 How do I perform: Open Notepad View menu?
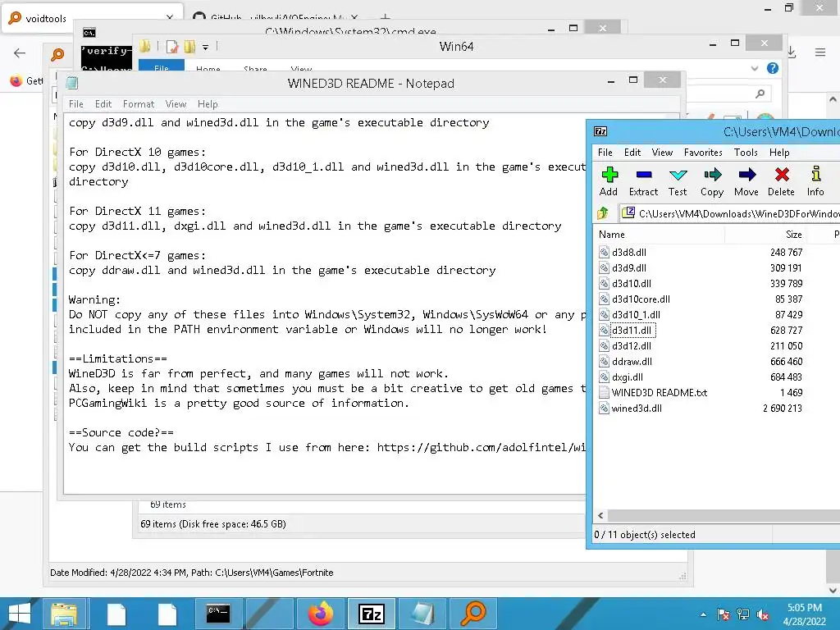[176, 104]
